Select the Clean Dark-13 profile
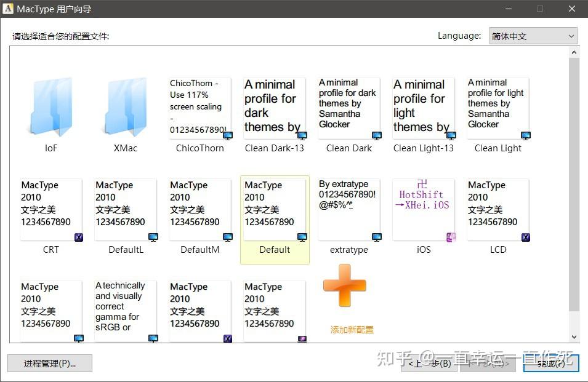Screen dimensions: 588x382 [x=275, y=108]
